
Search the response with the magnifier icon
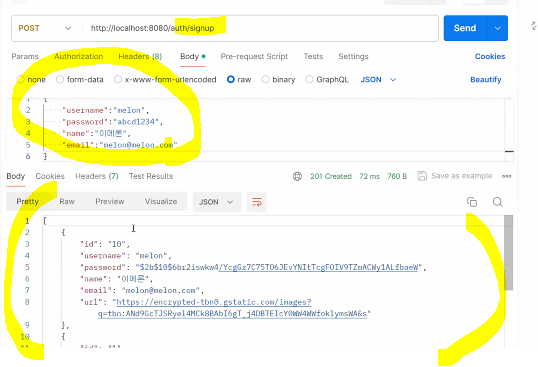coord(497,202)
